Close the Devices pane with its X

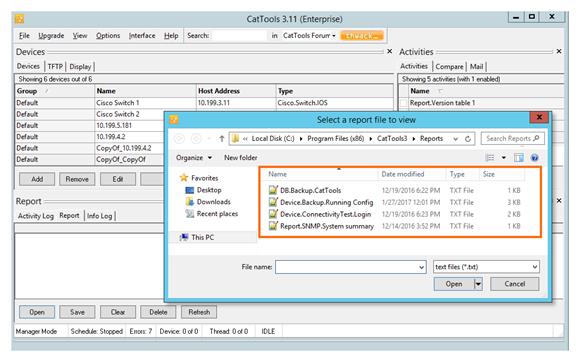[390, 51]
